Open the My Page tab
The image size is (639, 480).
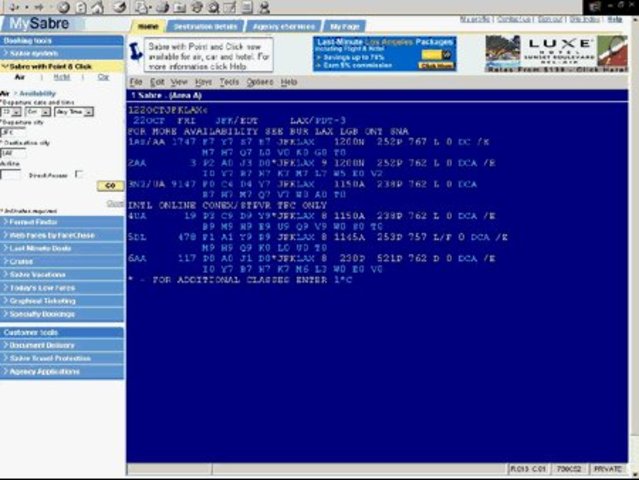[x=344, y=26]
